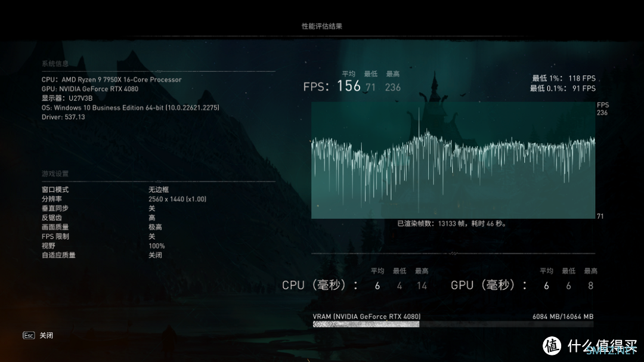Click the 71 graph axis bottom label
Viewport: 644px width, 362px height.
[x=600, y=216]
